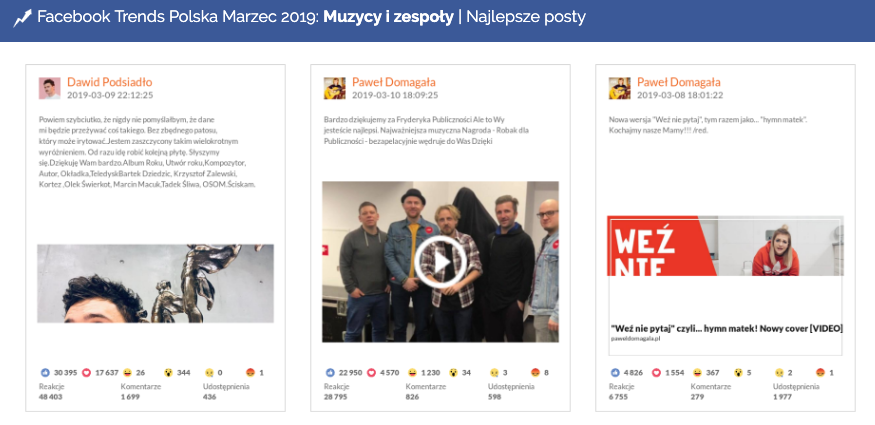The width and height of the screenshot is (875, 425).
Task: Open the red WEŹ NIE cover thumbnail
Action: pyautogui.click(x=725, y=246)
